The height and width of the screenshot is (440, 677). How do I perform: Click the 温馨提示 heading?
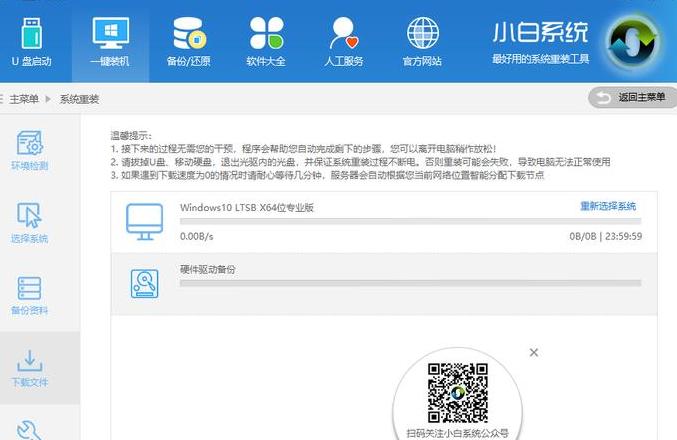tap(131, 136)
